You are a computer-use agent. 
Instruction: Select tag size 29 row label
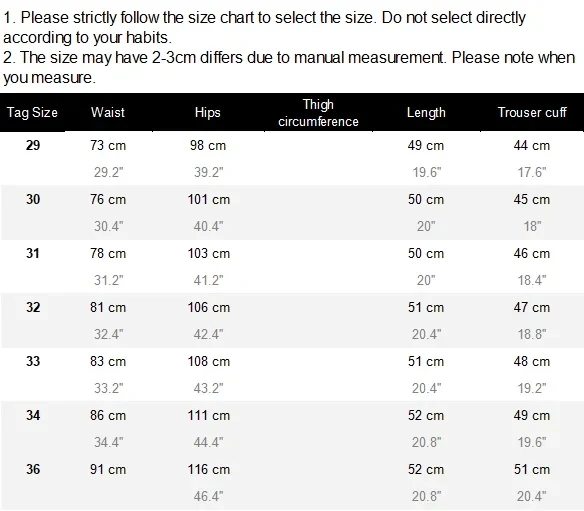click(x=33, y=145)
